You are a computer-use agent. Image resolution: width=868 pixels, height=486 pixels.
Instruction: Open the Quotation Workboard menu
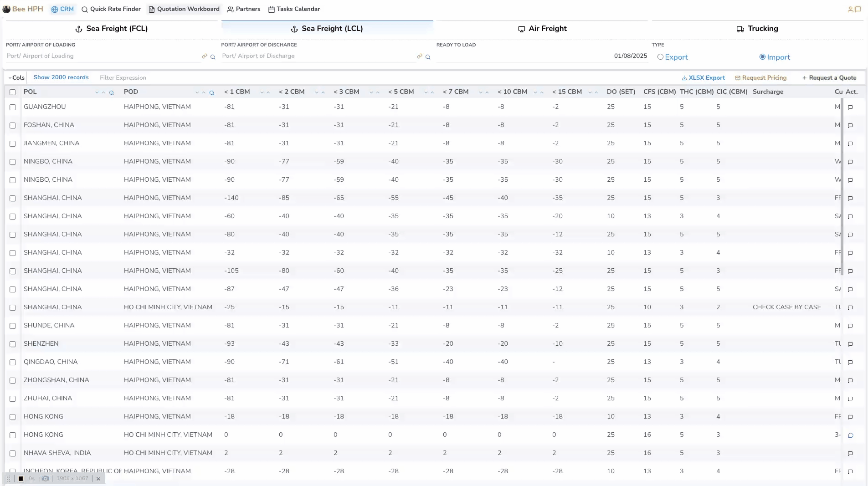184,9
